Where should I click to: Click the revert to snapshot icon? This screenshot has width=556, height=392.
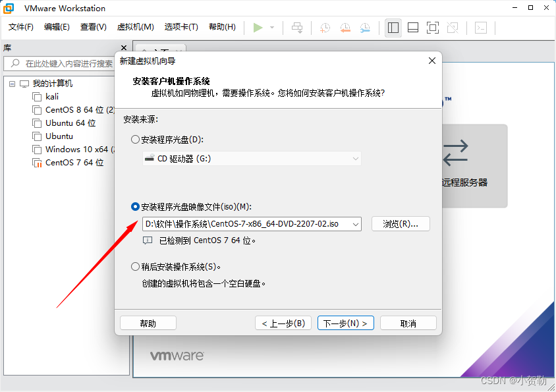tap(345, 27)
